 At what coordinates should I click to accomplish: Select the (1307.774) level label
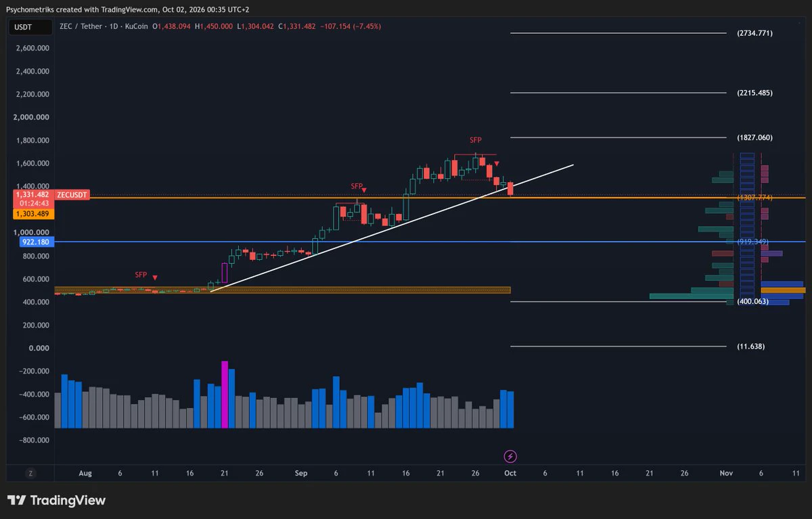(x=754, y=198)
